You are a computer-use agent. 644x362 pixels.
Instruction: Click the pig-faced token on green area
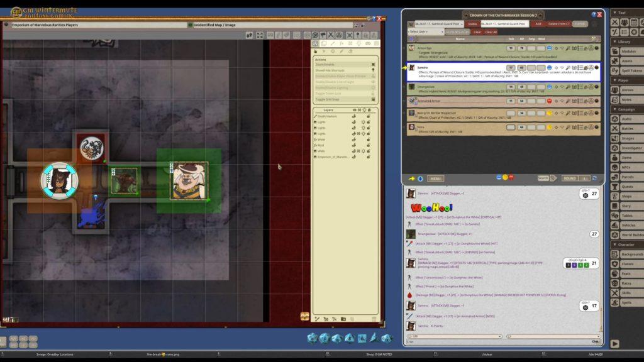tap(189, 180)
